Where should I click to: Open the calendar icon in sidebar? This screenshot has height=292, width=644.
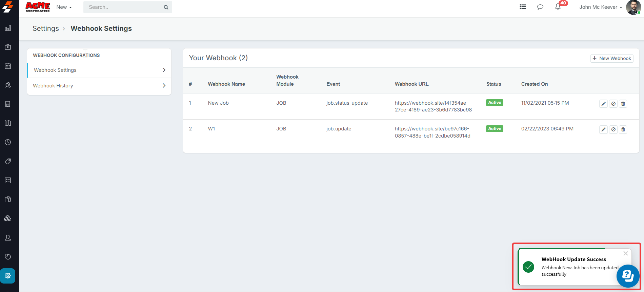[8, 66]
